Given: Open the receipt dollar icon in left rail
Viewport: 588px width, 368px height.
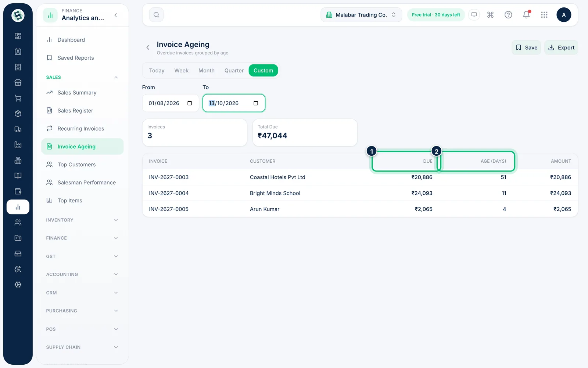Looking at the screenshot, I should click(18, 67).
